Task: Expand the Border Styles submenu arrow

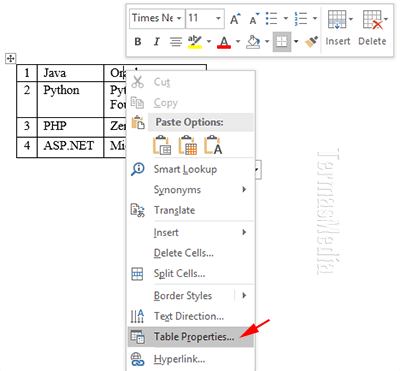Action: pyautogui.click(x=244, y=295)
